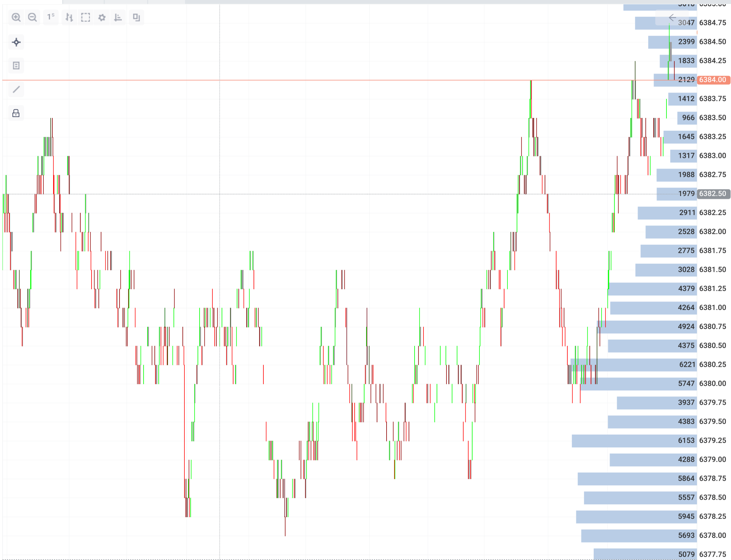The height and width of the screenshot is (560, 731).
Task: Click the left arrow scroll button
Action: click(672, 17)
